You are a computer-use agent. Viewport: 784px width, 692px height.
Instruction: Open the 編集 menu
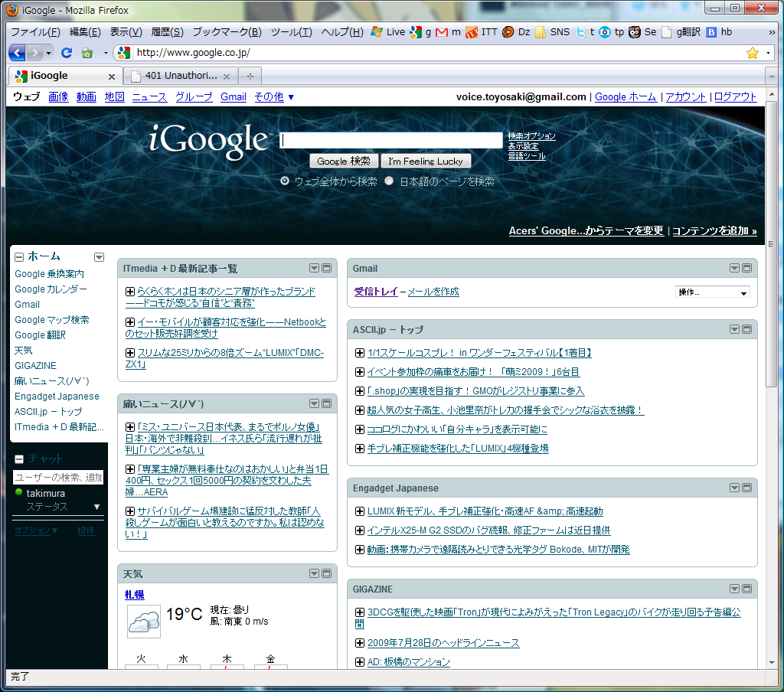85,32
